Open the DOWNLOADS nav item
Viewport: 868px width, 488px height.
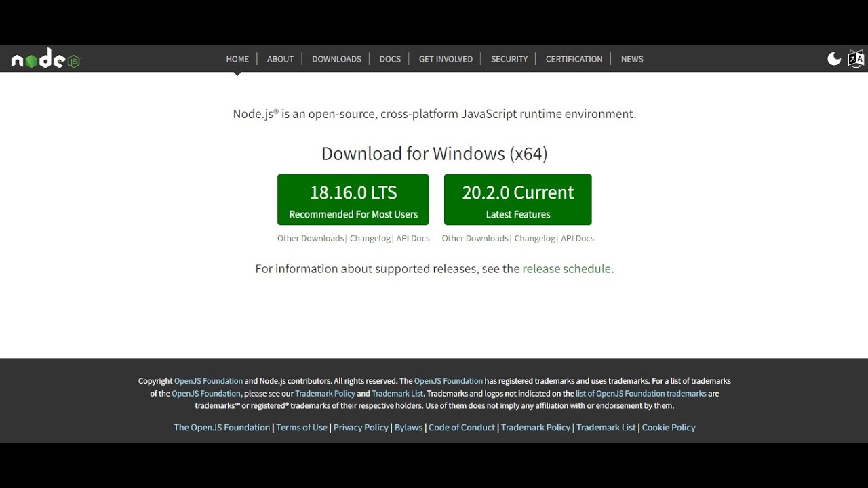(x=336, y=59)
